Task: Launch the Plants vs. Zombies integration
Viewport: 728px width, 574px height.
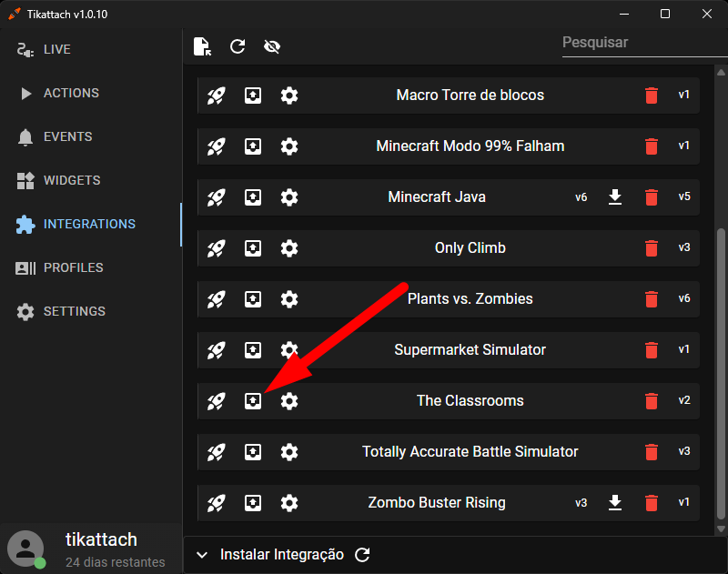Action: 216,299
